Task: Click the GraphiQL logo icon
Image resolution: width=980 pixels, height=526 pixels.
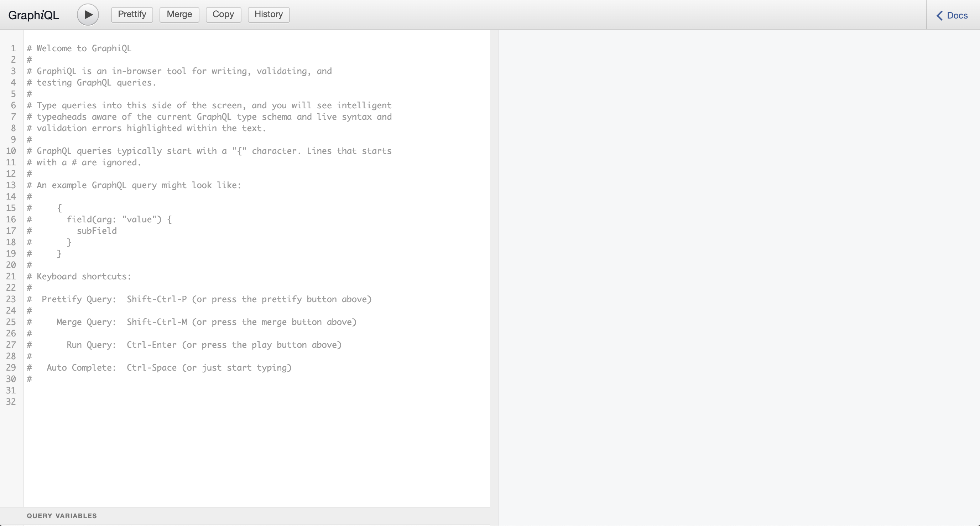Action: [x=35, y=14]
